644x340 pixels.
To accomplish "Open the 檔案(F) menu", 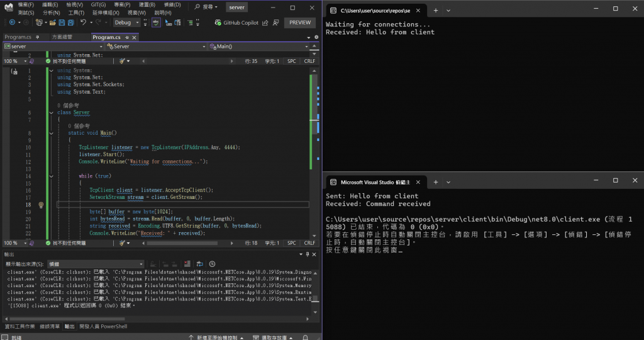I will coord(26,4).
